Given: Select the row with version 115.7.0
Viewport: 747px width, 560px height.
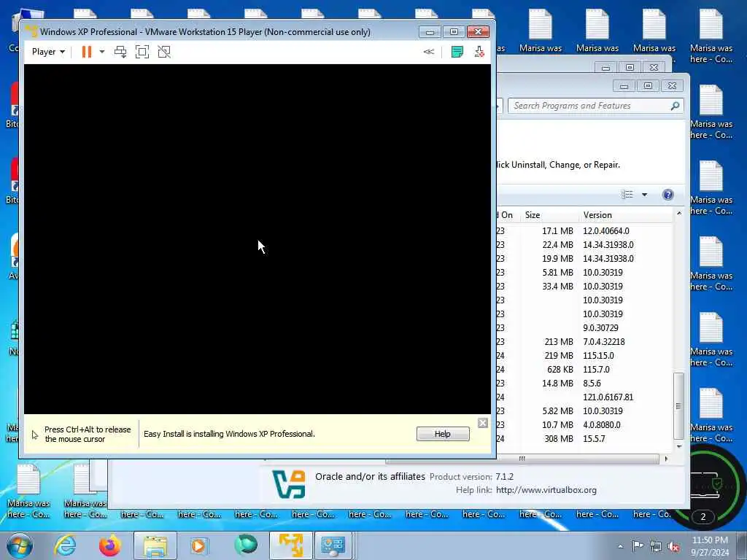Looking at the screenshot, I should [x=584, y=369].
